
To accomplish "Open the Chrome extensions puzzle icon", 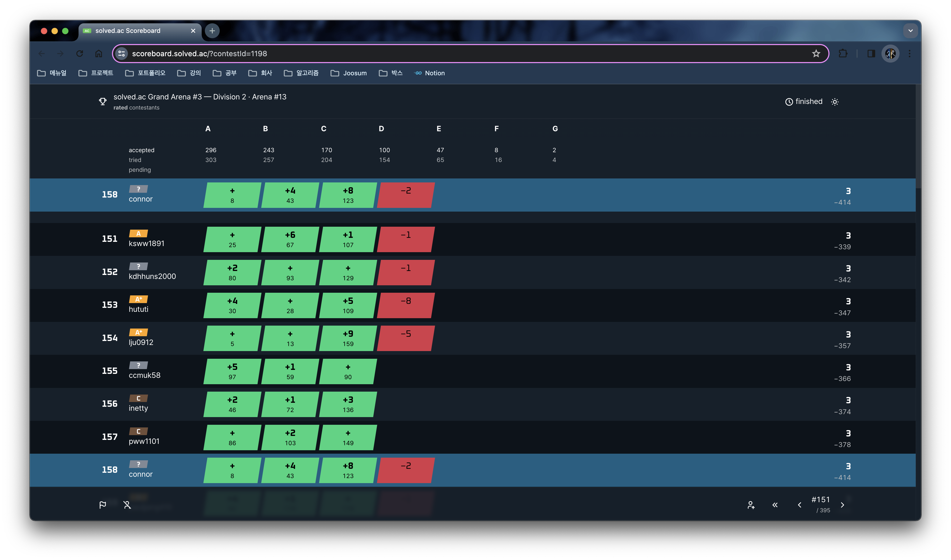I will (x=843, y=54).
